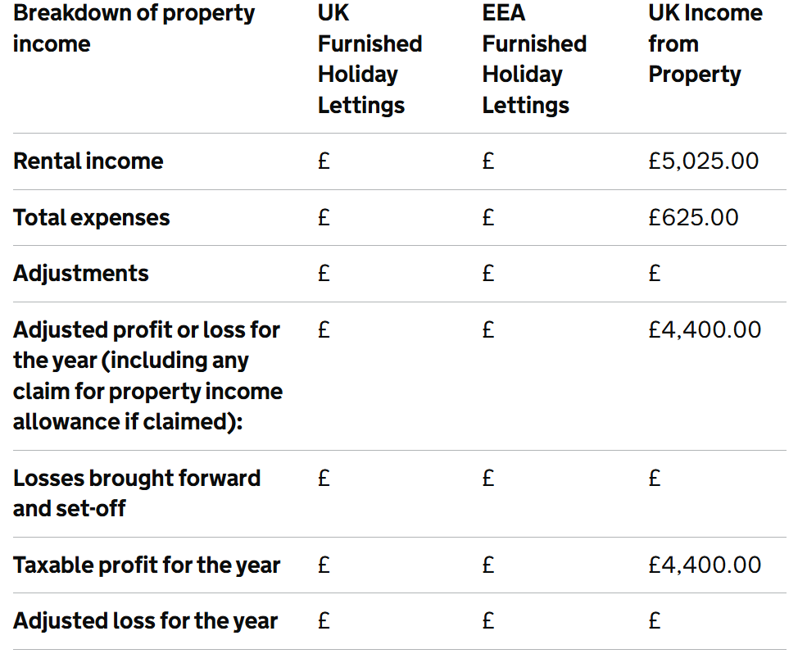Click UK Income from Property adjustments cell
This screenshot has height=672, width=807.
pos(654,274)
